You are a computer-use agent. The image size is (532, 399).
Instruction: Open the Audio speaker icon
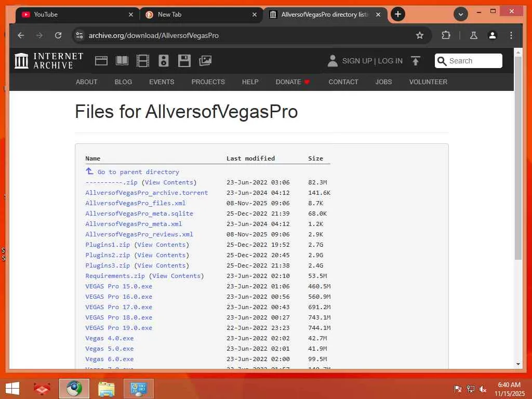[x=164, y=61]
